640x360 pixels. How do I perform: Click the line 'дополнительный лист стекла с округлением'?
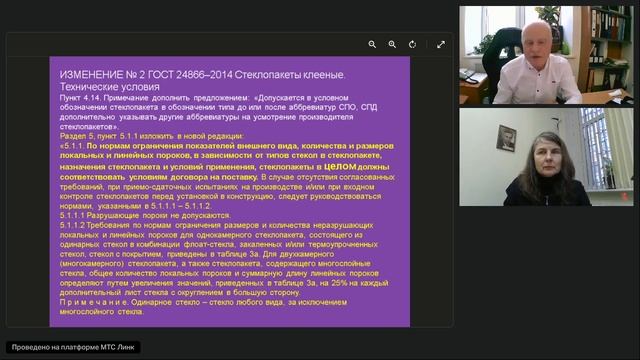click(x=180, y=293)
